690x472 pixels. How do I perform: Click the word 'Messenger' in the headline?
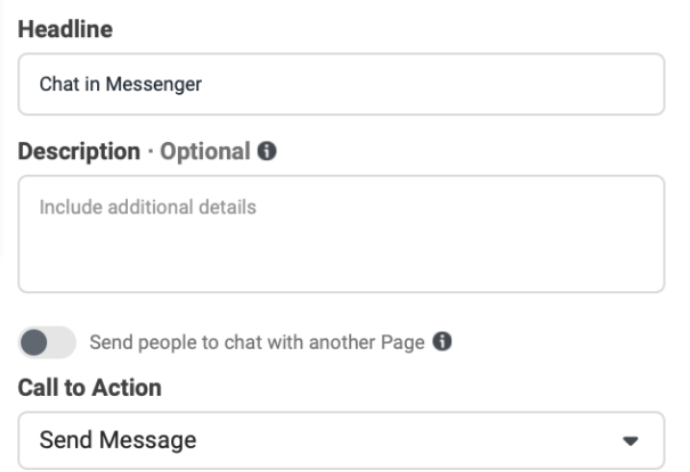[x=162, y=84]
